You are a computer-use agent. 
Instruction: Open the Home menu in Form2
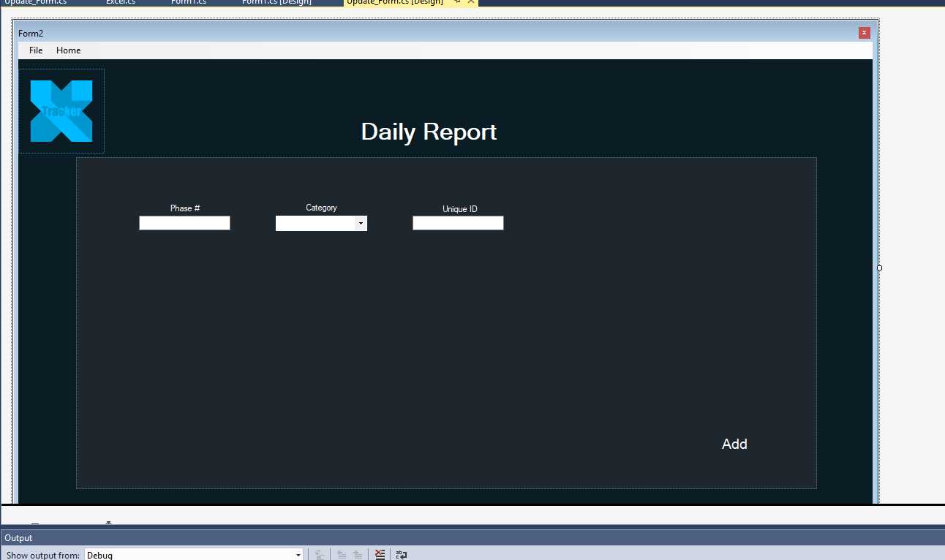[68, 50]
